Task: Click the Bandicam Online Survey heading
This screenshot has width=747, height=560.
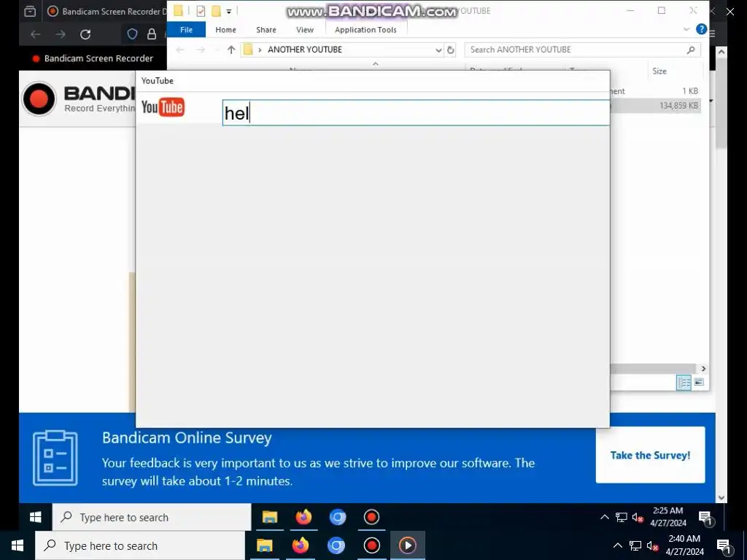Action: [x=187, y=437]
